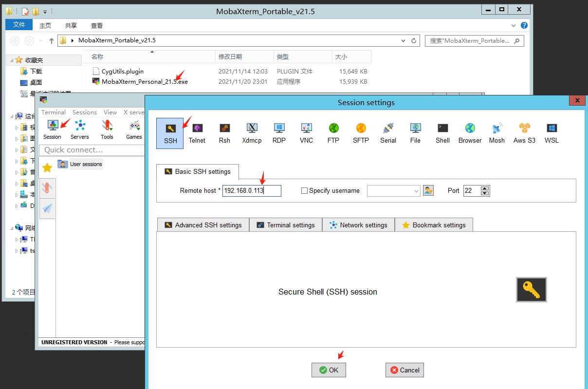The width and height of the screenshot is (588, 389).
Task: Open the credentials manager user icon
Action: pyautogui.click(x=428, y=190)
